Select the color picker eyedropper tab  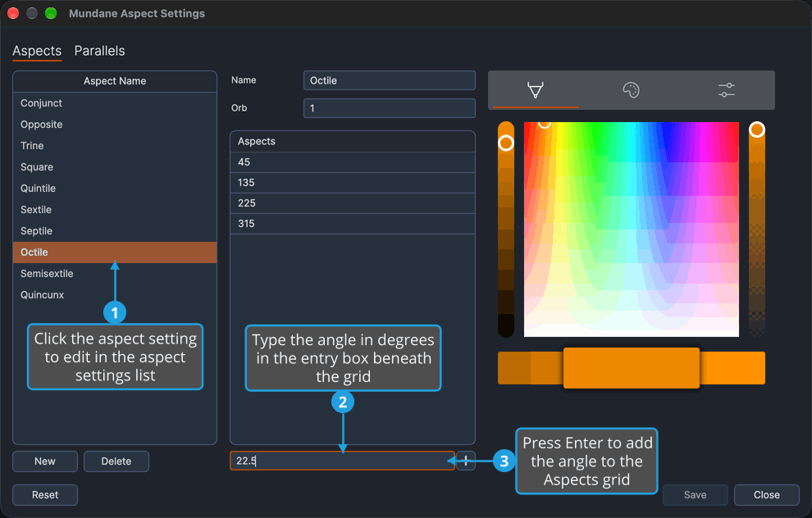[536, 90]
